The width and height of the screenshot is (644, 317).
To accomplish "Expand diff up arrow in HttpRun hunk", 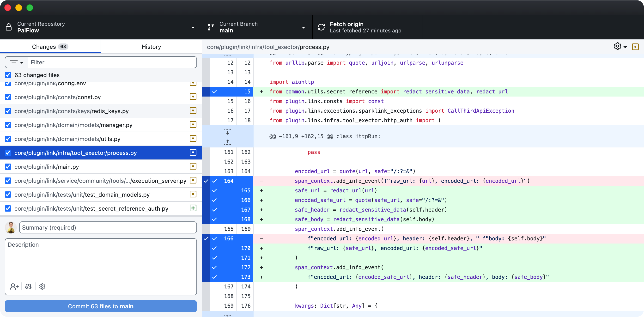I will click(x=227, y=142).
